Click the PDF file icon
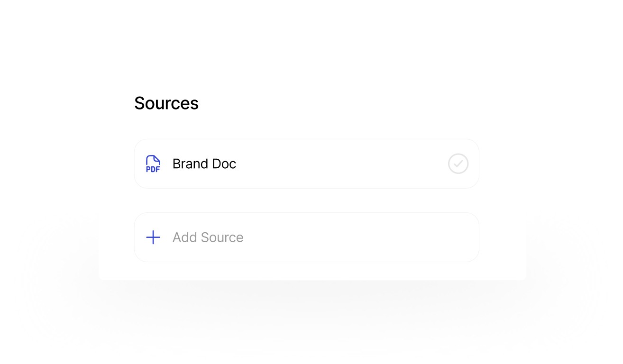The width and height of the screenshot is (623, 364). point(153,164)
